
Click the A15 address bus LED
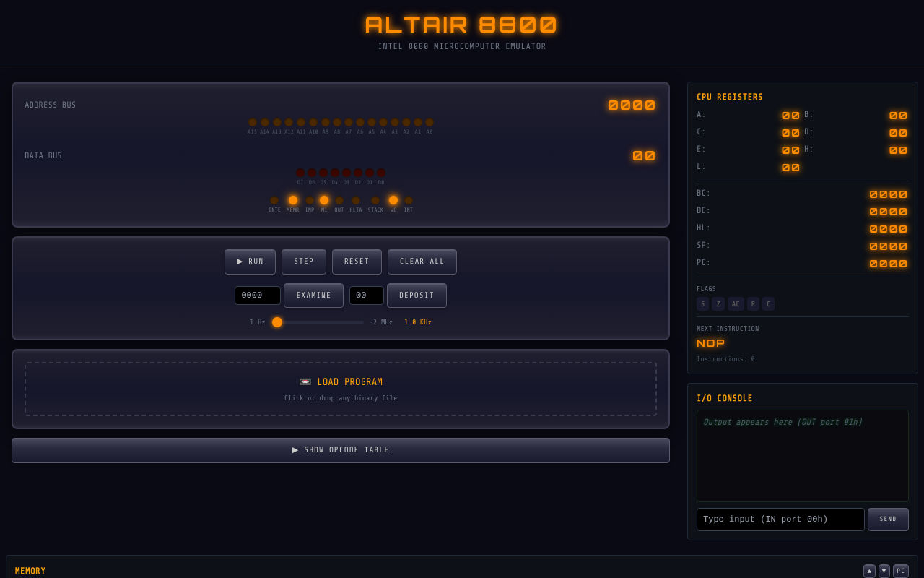click(x=253, y=123)
